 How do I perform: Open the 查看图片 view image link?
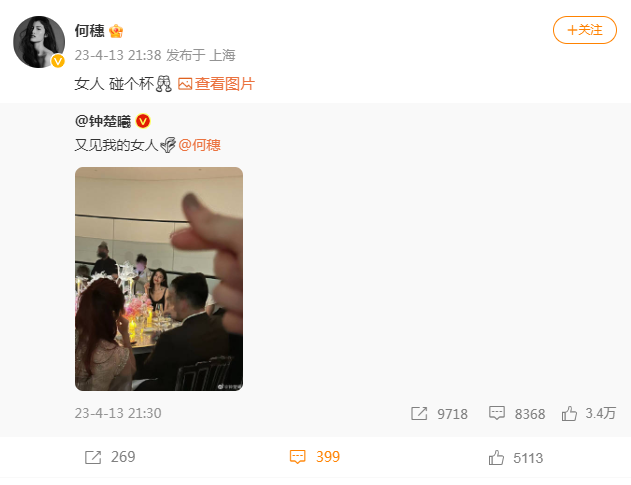(225, 84)
